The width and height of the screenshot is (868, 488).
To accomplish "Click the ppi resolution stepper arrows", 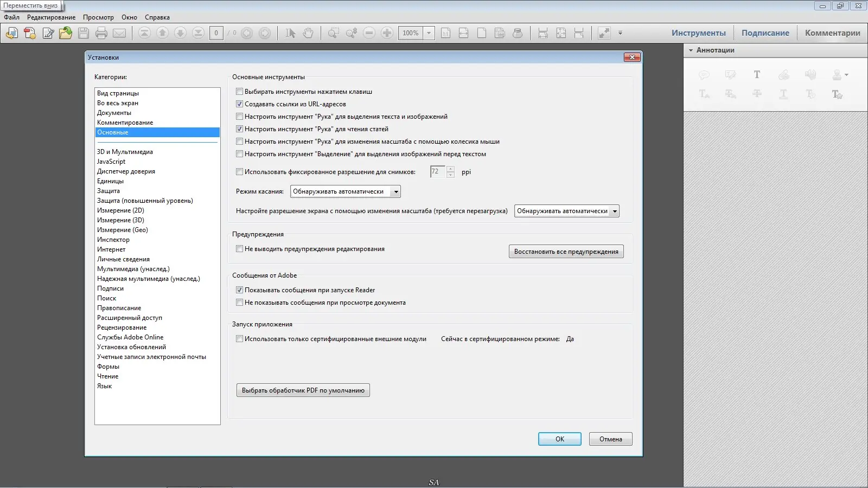I will point(451,172).
